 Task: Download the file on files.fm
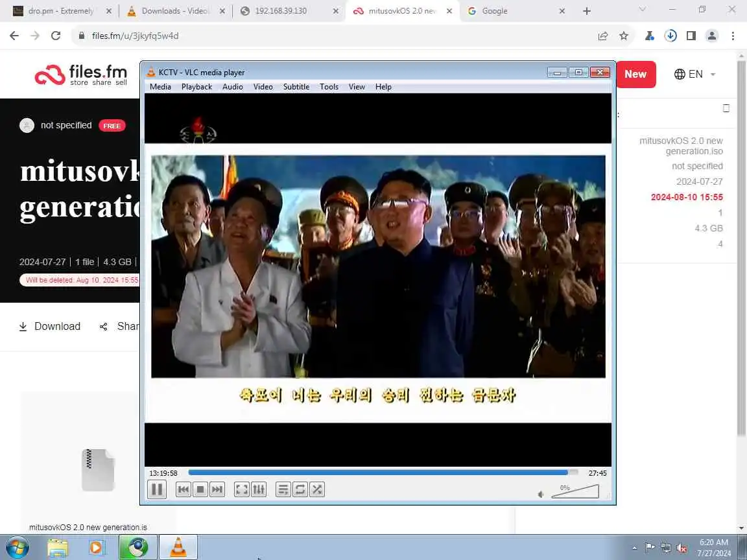pos(49,326)
